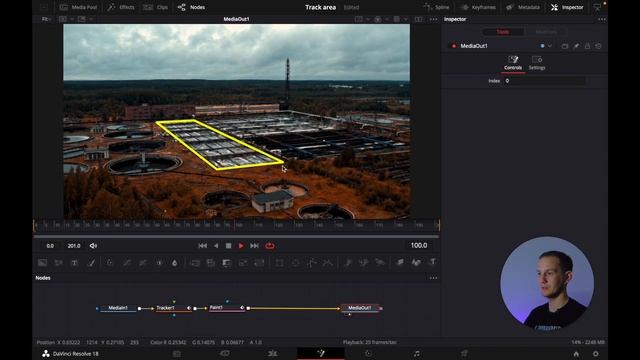The image size is (640, 360).
Task: Open the Project Manager home icon
Action: pyautogui.click(x=576, y=354)
